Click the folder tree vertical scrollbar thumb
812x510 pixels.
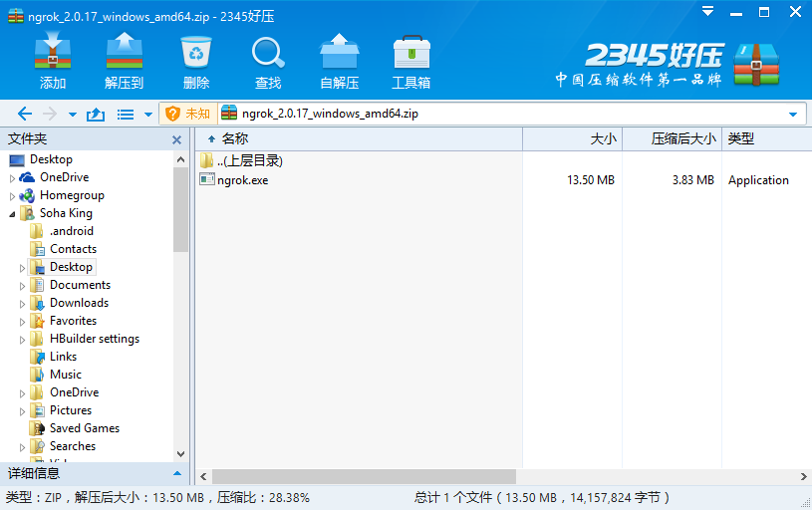coord(180,209)
